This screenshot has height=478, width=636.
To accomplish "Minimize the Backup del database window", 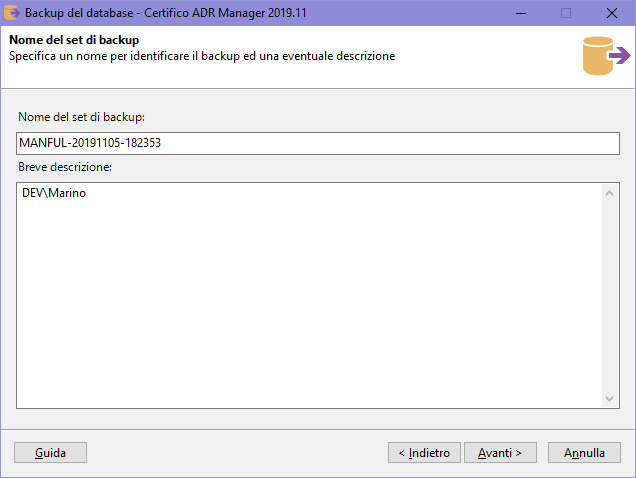I will [x=520, y=13].
